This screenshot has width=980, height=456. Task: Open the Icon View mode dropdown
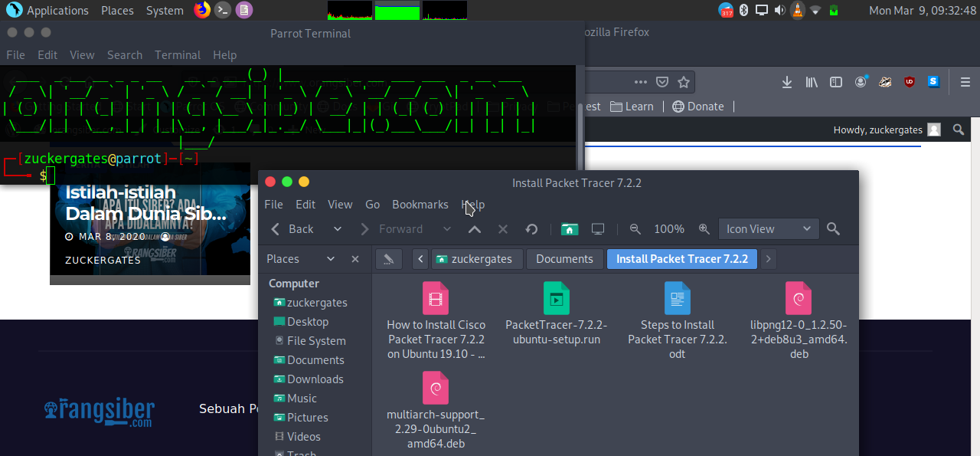tap(768, 228)
